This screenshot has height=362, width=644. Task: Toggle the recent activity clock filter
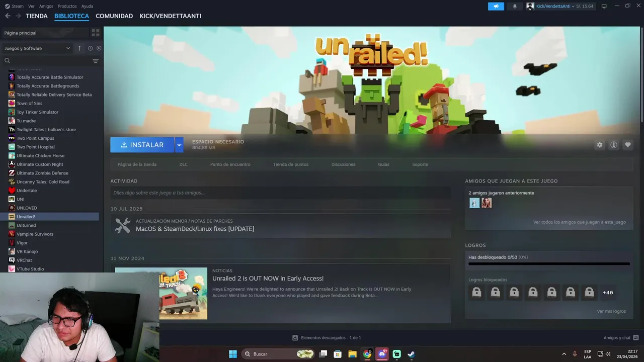click(x=90, y=48)
